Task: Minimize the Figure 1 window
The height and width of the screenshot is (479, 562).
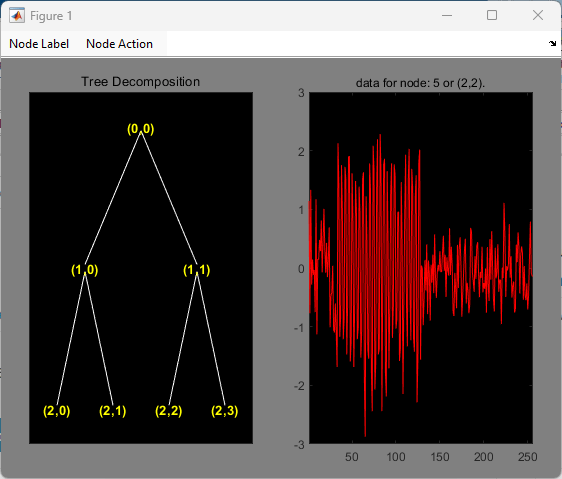Action: tap(447, 15)
